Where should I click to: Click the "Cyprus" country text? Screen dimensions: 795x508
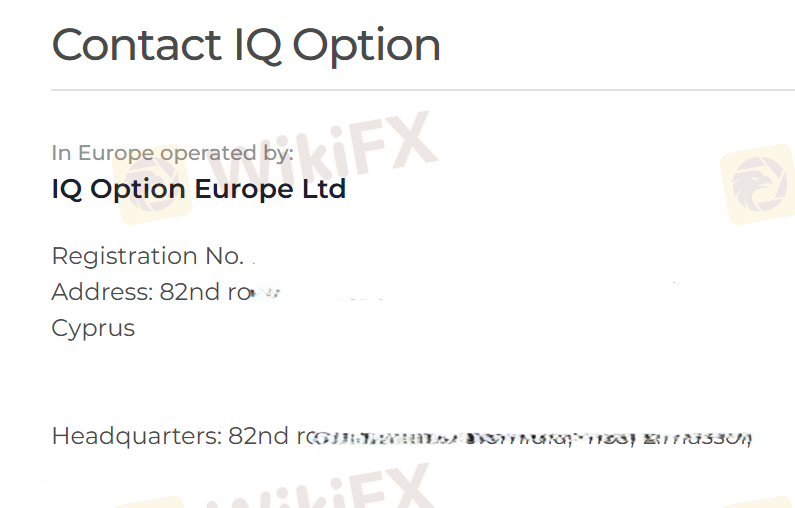point(93,328)
